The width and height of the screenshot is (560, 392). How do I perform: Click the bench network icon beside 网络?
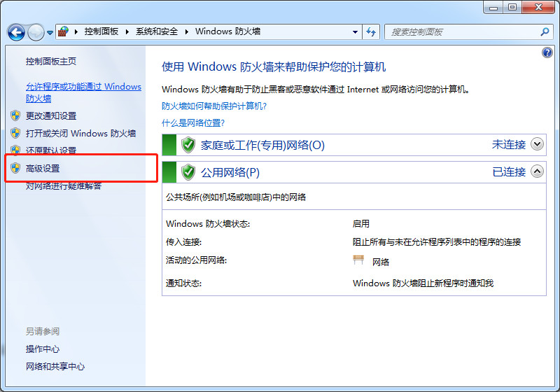(358, 260)
